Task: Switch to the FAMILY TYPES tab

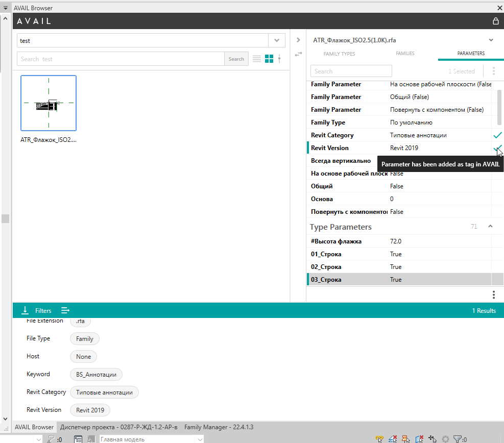Action: point(339,54)
